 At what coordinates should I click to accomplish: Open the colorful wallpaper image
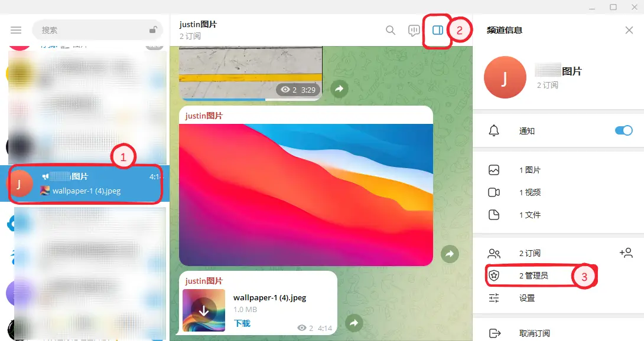coord(306,195)
